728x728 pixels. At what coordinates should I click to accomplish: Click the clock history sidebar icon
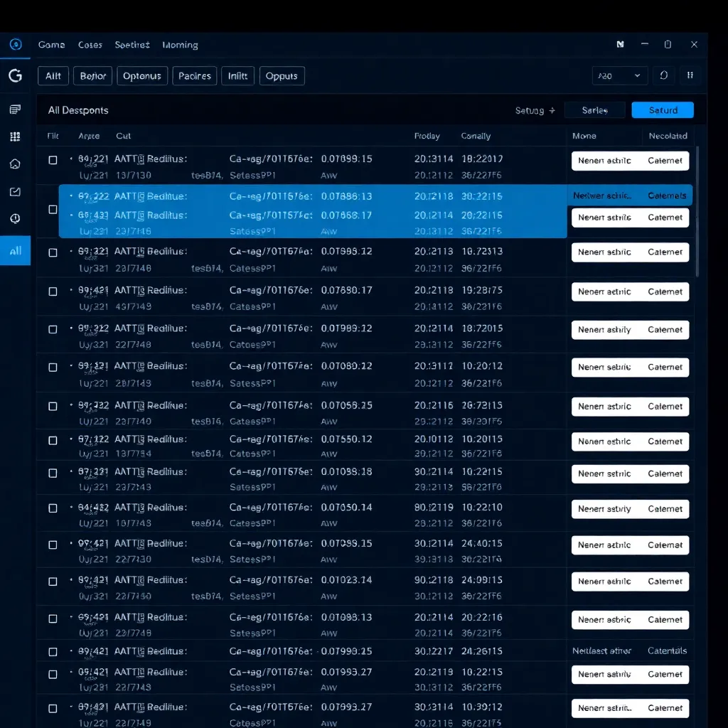click(15, 219)
